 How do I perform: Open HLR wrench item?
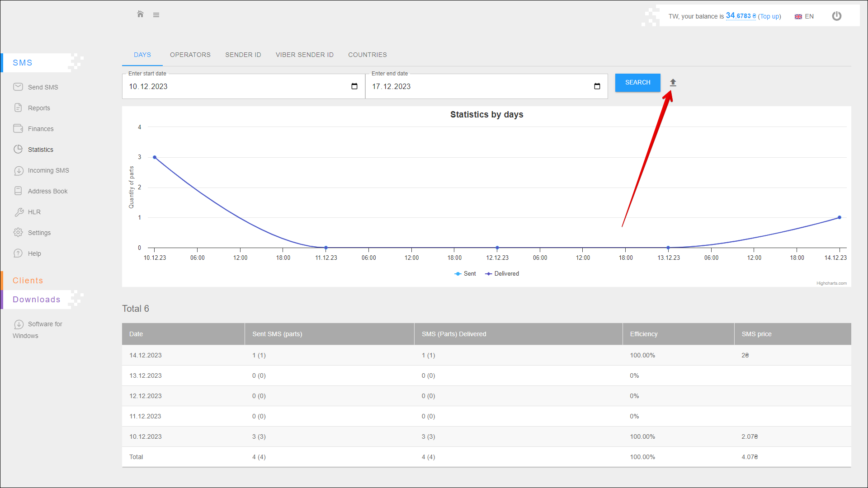coord(34,212)
